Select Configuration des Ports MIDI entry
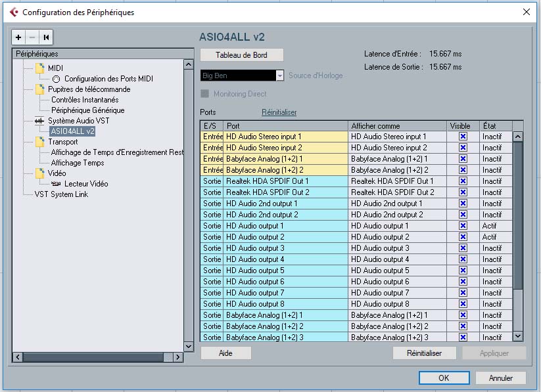 pyautogui.click(x=108, y=79)
